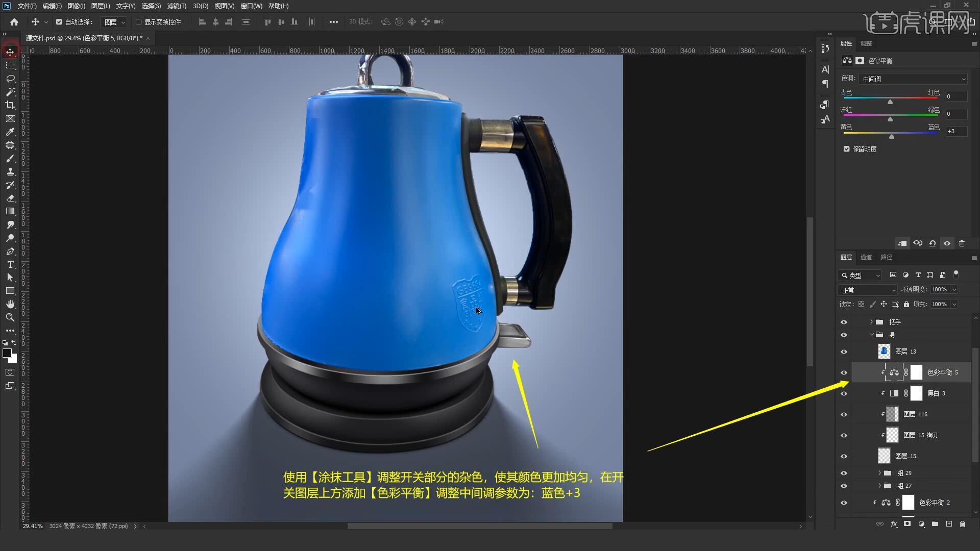Switch to the 调整 panel tab
The image size is (980, 551).
[x=866, y=43]
